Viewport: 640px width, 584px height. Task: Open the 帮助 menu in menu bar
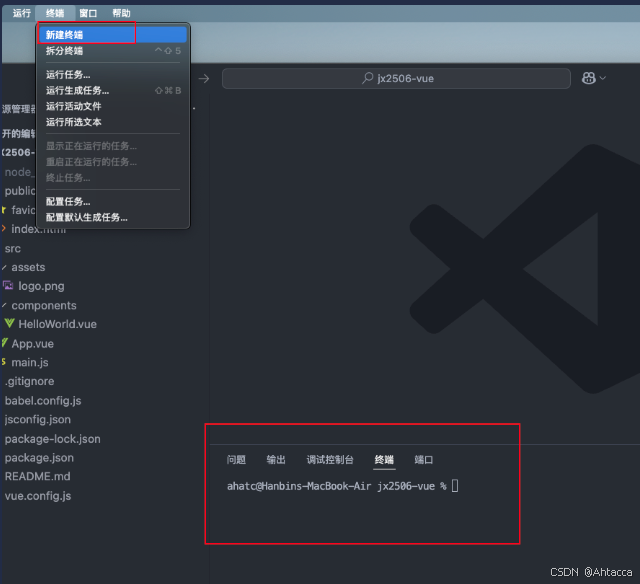tap(122, 13)
